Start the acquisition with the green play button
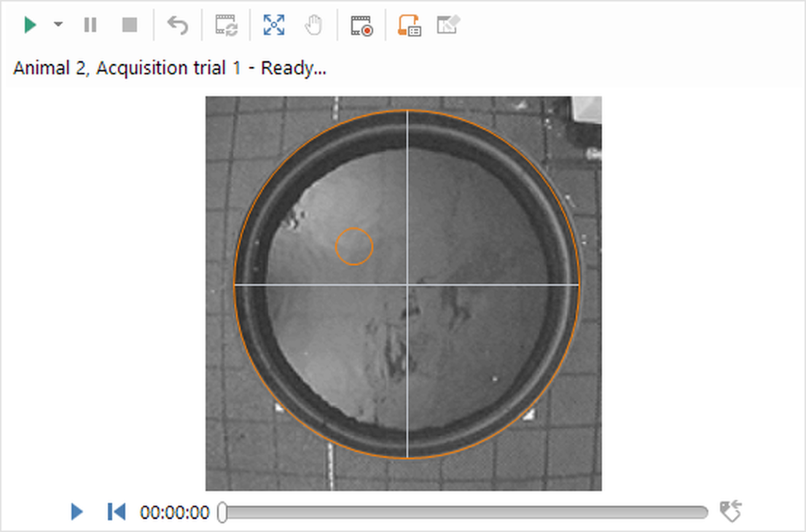 [x=30, y=26]
